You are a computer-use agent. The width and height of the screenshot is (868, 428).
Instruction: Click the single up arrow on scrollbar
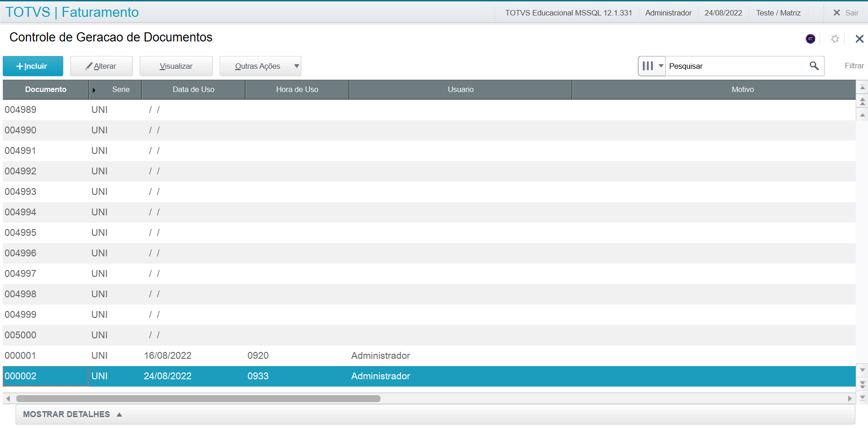point(862,115)
